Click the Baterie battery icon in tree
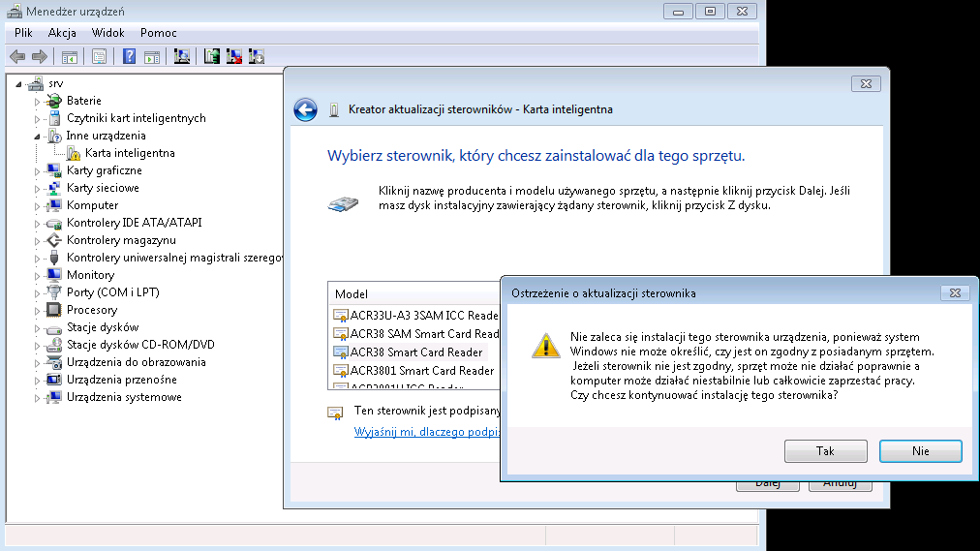Viewport: 980px width, 551px height. coord(54,101)
